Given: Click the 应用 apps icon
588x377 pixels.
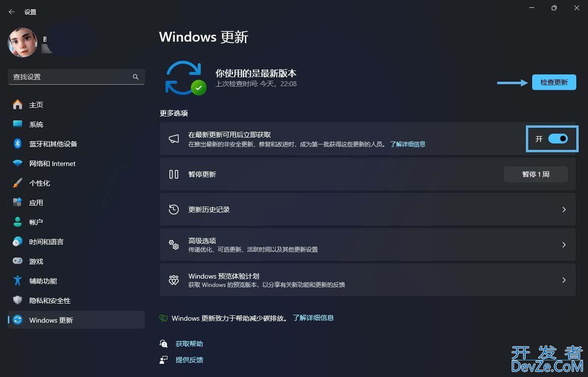Looking at the screenshot, I should pyautogui.click(x=18, y=203).
